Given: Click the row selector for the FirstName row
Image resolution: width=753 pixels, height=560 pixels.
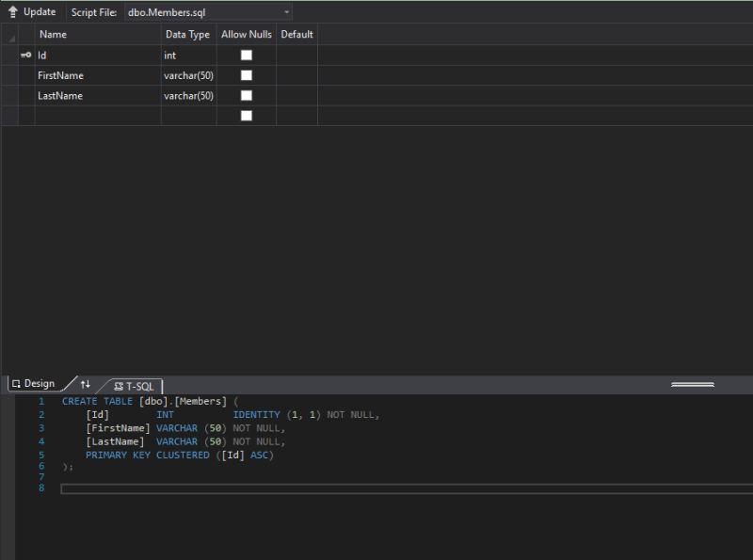Looking at the screenshot, I should pos(12,75).
